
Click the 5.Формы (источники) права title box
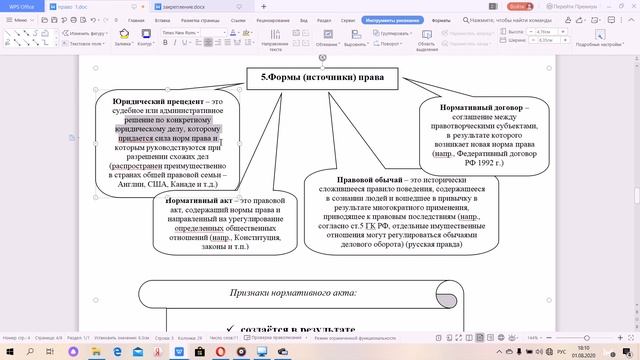point(322,78)
